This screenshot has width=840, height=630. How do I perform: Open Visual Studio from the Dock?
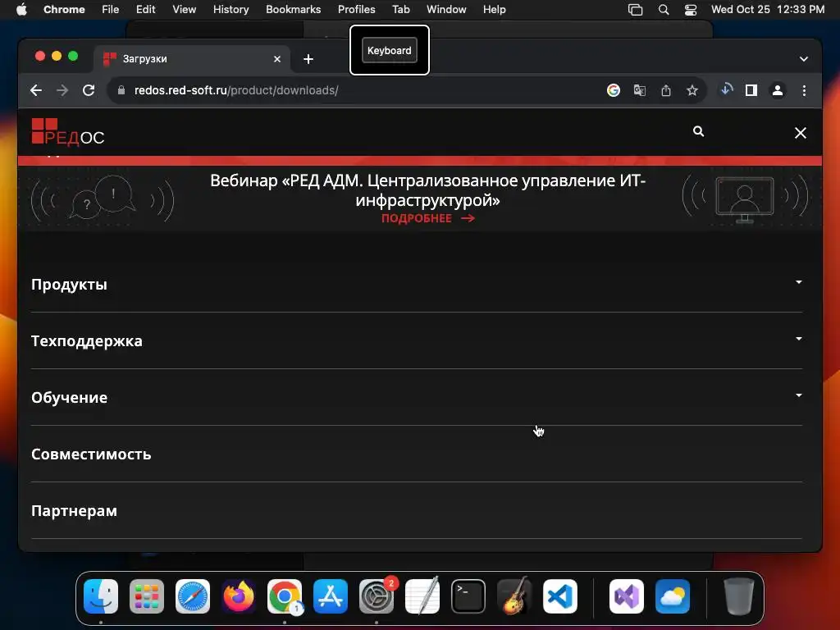[x=626, y=596]
